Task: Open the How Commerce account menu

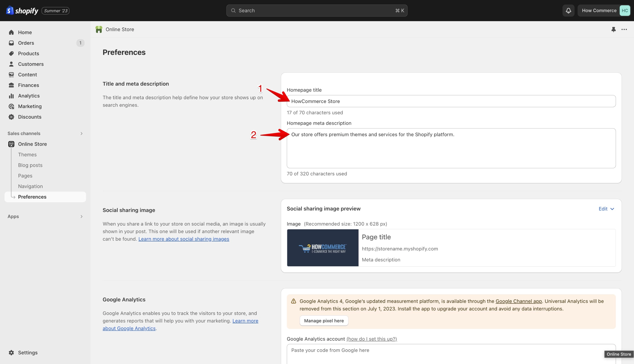Action: [604, 11]
